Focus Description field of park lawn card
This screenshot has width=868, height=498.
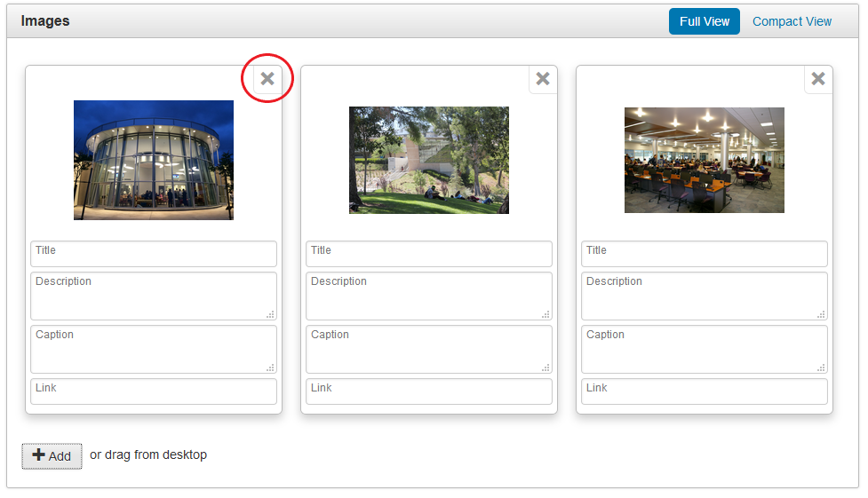click(429, 296)
